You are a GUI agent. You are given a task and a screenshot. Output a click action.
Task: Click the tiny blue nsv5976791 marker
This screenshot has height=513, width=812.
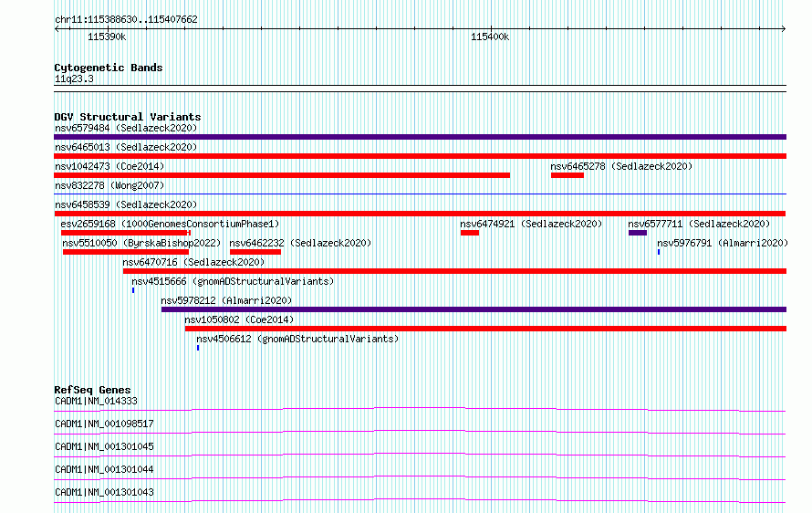click(659, 252)
